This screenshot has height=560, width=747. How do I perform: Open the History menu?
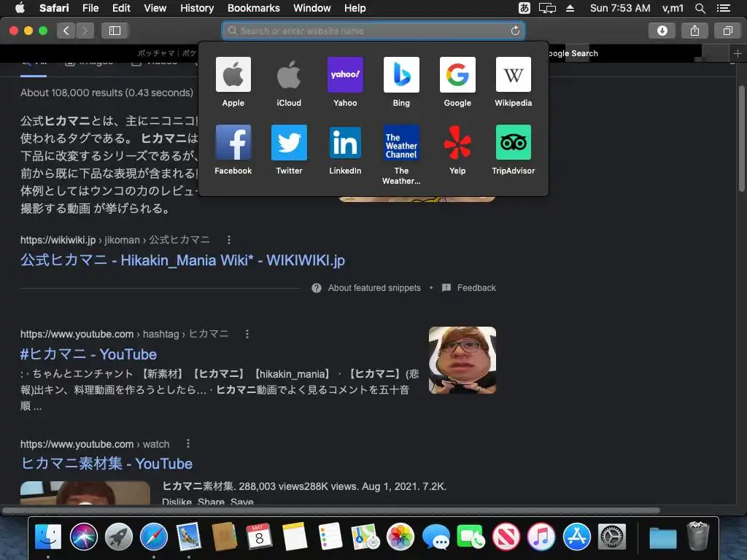tap(197, 8)
